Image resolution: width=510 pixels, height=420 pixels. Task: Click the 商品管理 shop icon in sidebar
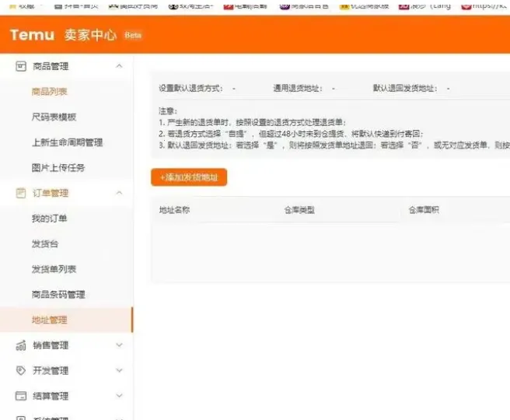pos(21,66)
